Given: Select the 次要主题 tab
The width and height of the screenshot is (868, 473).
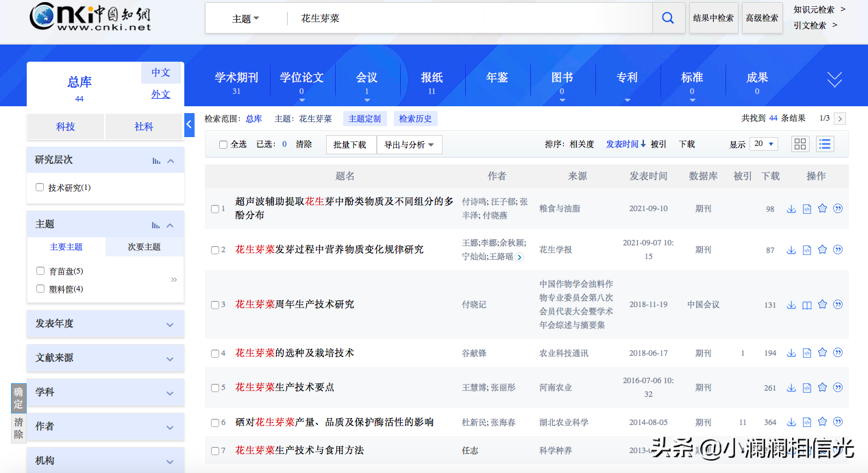Looking at the screenshot, I should pos(144,247).
